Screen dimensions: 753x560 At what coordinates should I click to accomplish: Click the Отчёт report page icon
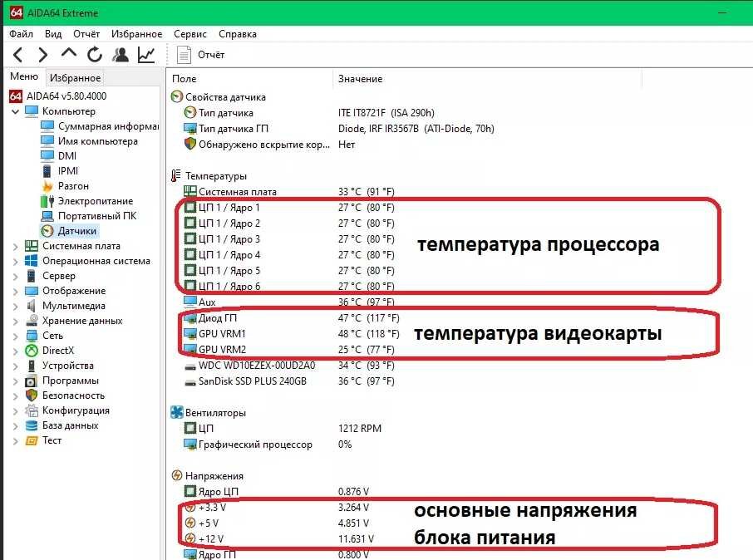pos(184,55)
